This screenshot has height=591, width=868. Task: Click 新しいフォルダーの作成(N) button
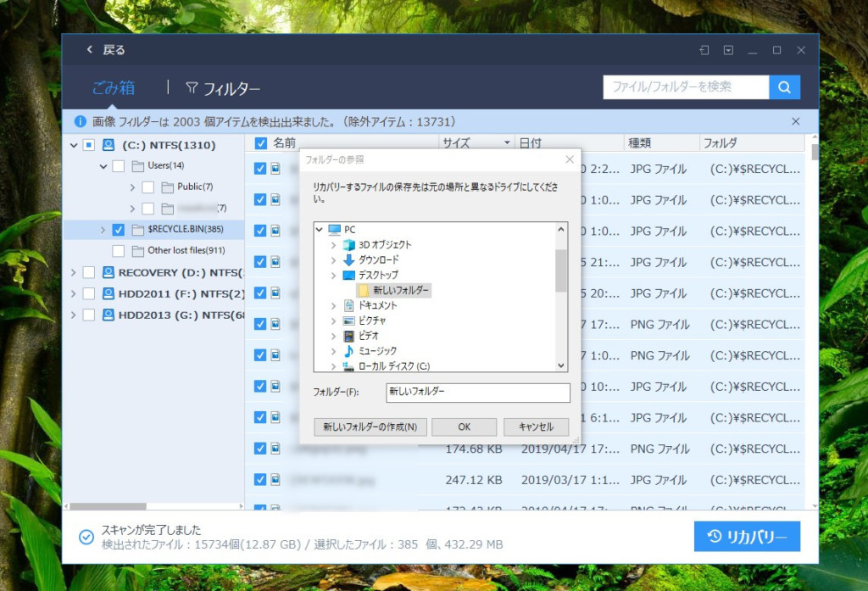point(370,427)
